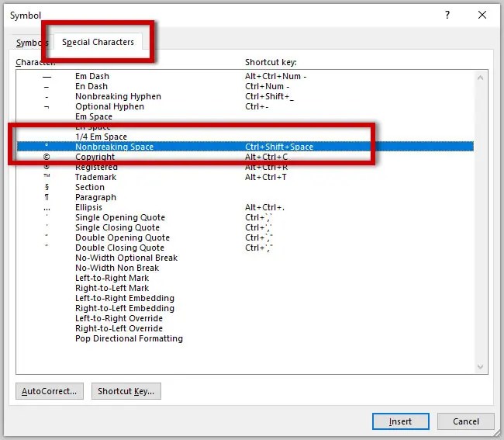Viewport: 504px width, 440px height.
Task: Select No-Width Non Break
Action: (x=245, y=268)
